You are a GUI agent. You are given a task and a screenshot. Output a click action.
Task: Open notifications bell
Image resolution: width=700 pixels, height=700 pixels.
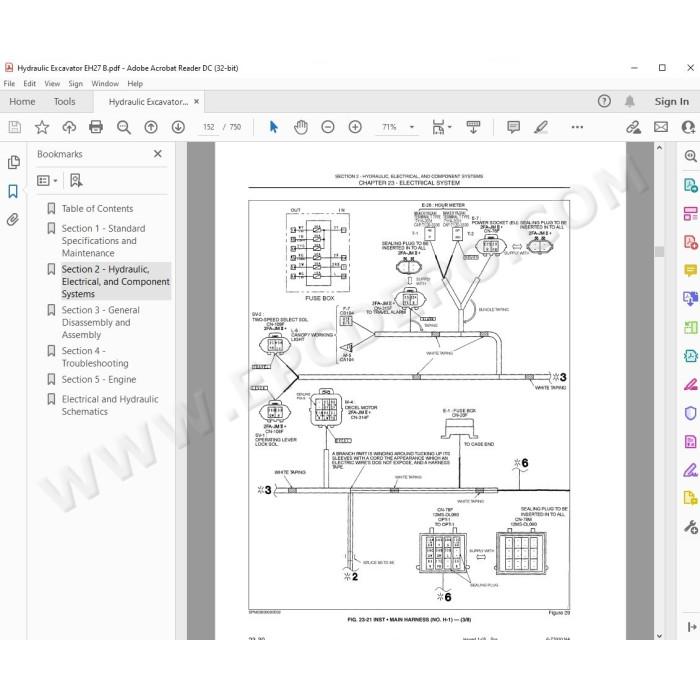pos(629,101)
